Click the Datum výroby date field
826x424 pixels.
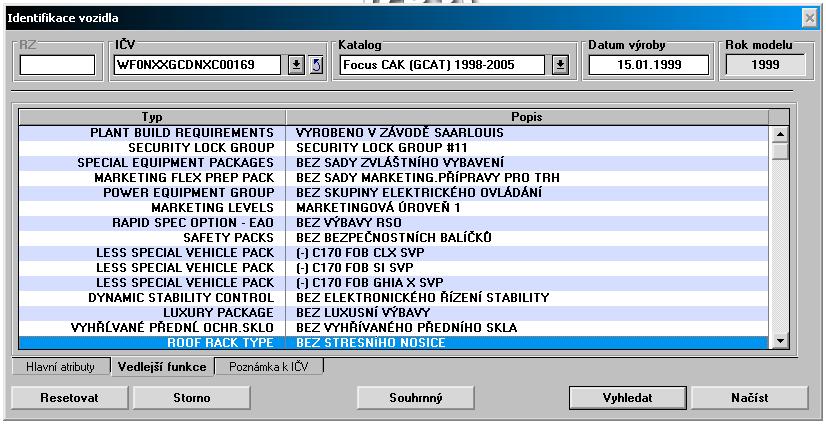point(648,66)
